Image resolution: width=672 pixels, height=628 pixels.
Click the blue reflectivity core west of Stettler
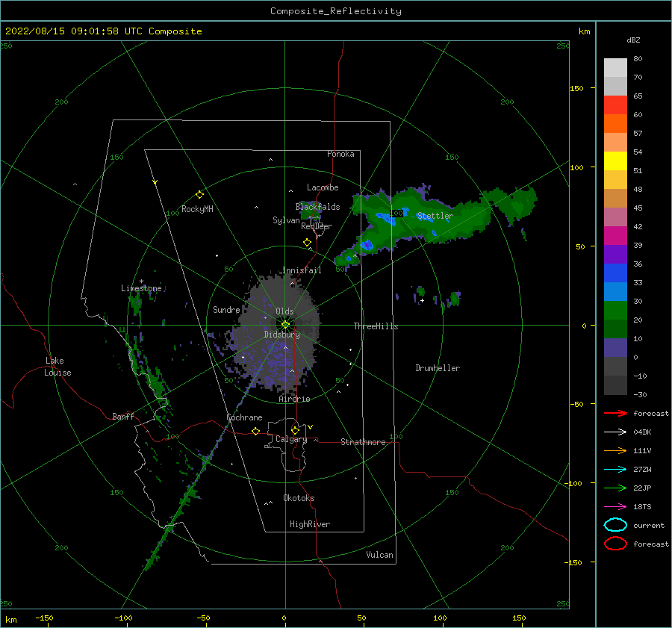click(386, 218)
